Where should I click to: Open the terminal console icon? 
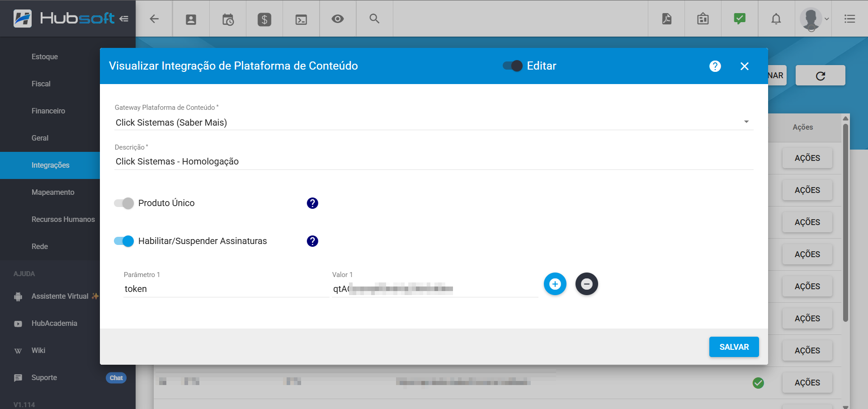pyautogui.click(x=301, y=19)
